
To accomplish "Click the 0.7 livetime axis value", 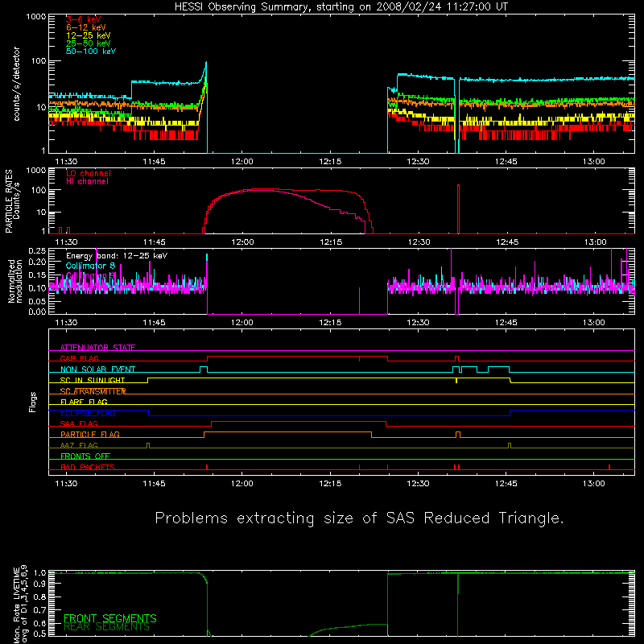I will [39, 609].
